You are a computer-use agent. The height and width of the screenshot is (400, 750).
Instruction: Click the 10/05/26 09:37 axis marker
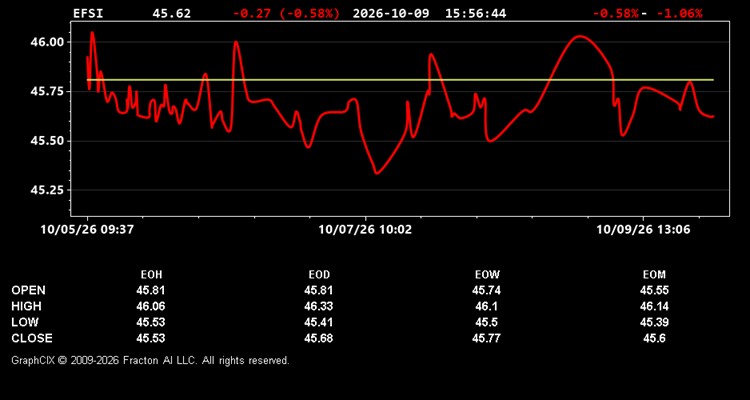pyautogui.click(x=87, y=229)
